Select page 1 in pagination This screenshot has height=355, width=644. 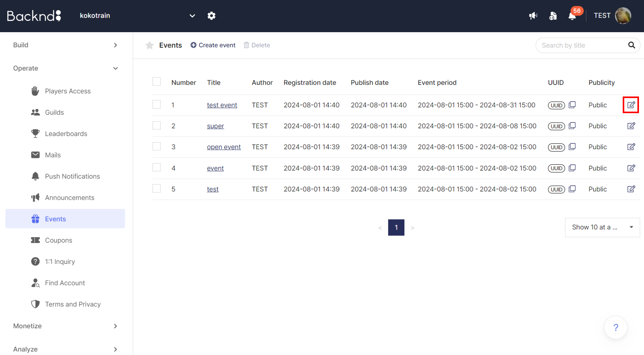point(396,227)
